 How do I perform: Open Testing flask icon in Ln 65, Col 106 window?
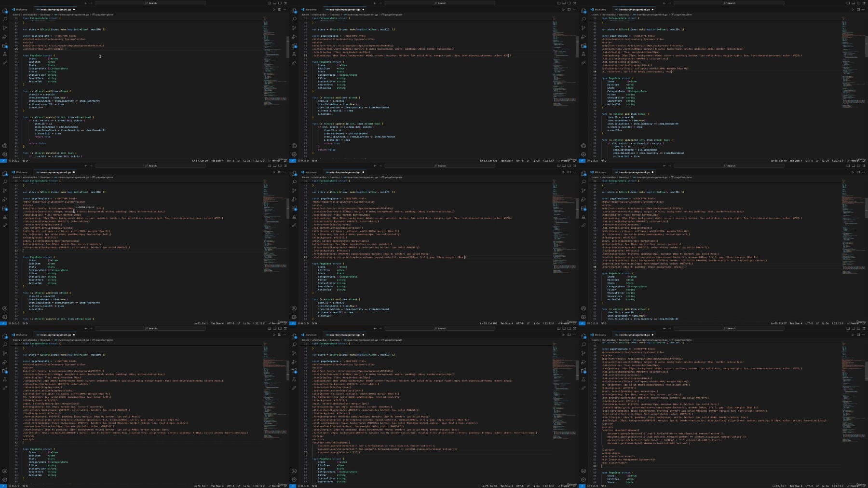point(294,217)
